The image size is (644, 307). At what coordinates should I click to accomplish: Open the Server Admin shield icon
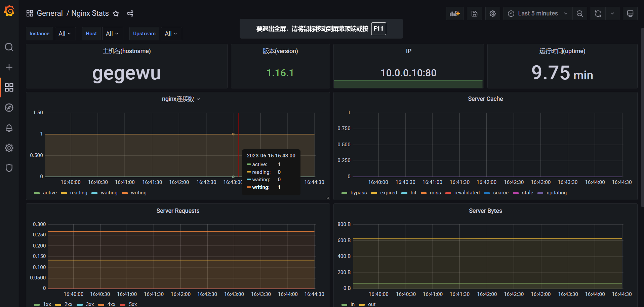(9, 168)
